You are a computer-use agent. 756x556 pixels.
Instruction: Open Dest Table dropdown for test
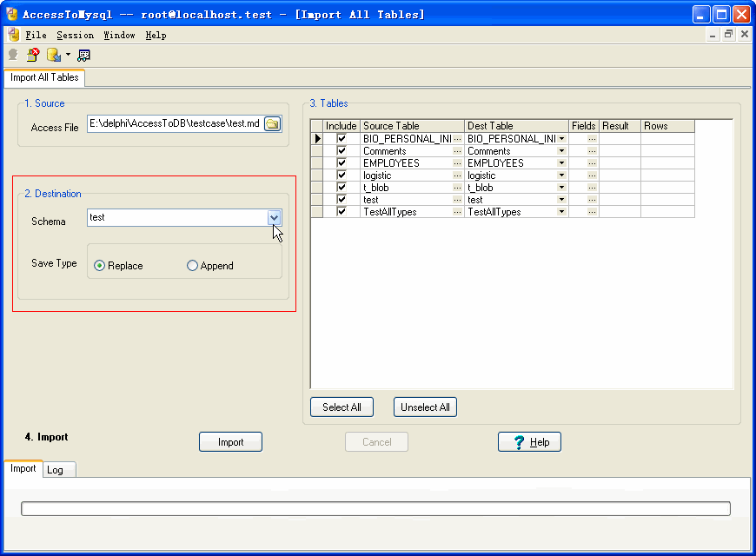[x=561, y=200]
